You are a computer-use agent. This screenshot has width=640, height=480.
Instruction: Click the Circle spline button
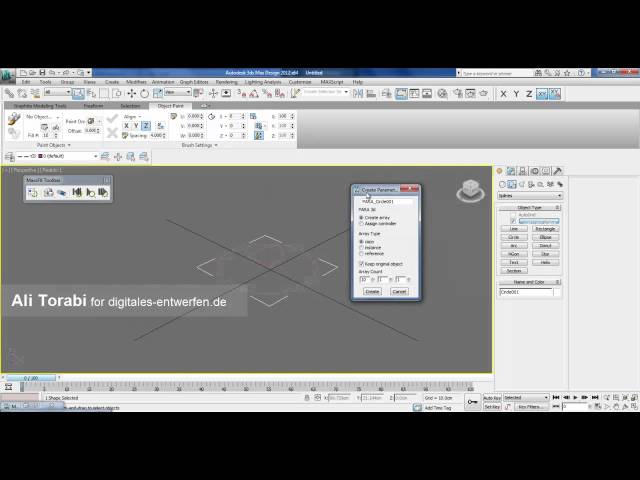514,237
